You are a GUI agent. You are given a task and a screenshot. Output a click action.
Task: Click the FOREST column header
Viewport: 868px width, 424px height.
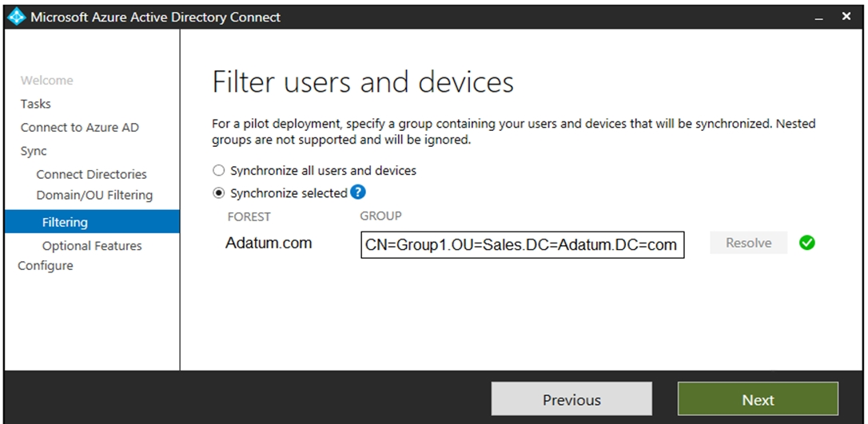pos(249,216)
